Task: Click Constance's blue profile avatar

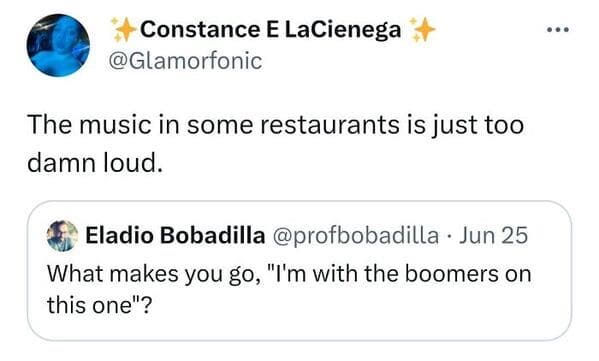Action: tap(58, 45)
